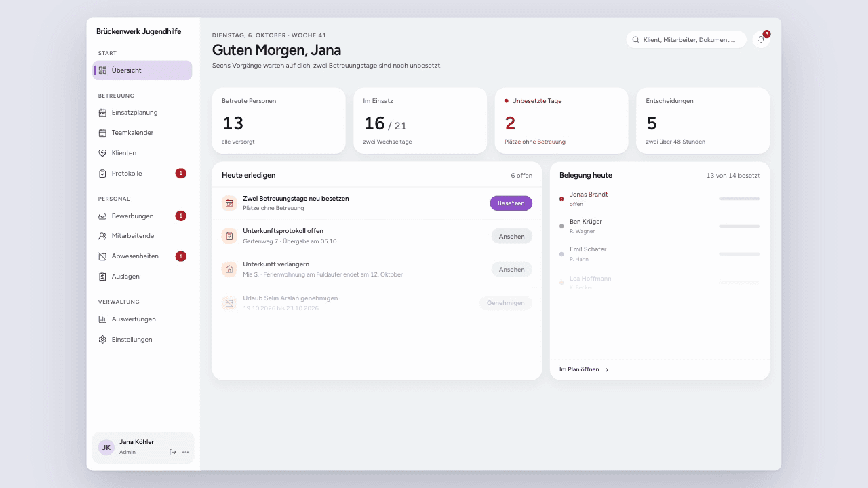Select Emil Schäfer in Belegung heute
This screenshot has height=488, width=868.
(660, 254)
